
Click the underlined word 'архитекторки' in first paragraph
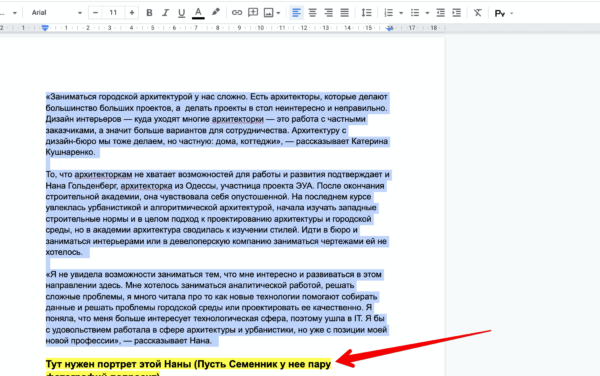click(238, 119)
